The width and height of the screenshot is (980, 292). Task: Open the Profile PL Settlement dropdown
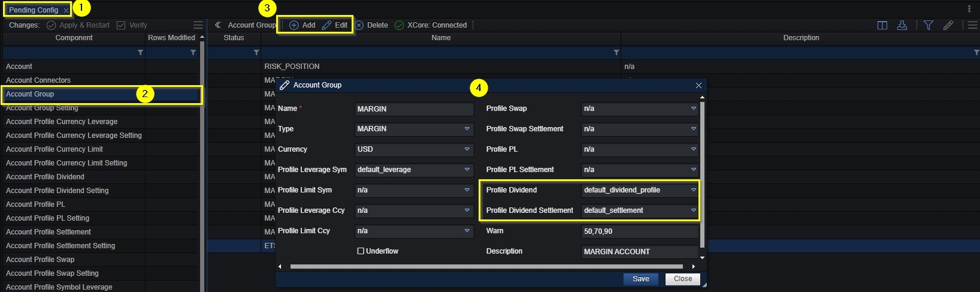(x=640, y=170)
